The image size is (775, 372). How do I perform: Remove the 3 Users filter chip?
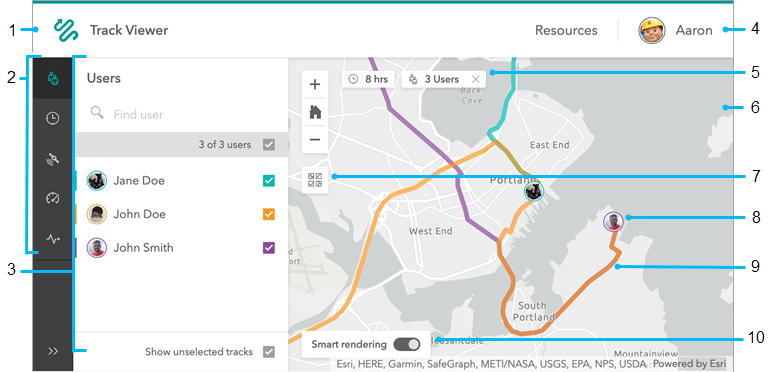coord(475,79)
